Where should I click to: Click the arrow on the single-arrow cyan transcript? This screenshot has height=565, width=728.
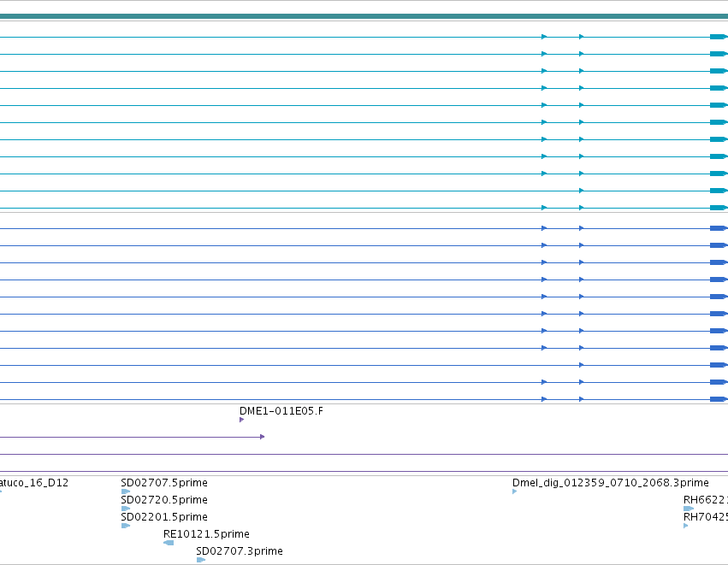point(581,191)
